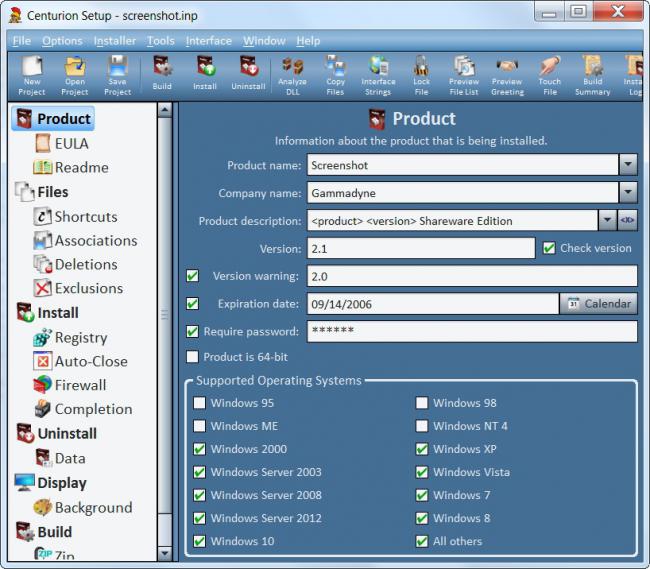Click the Save Project toolbar icon

[118, 76]
